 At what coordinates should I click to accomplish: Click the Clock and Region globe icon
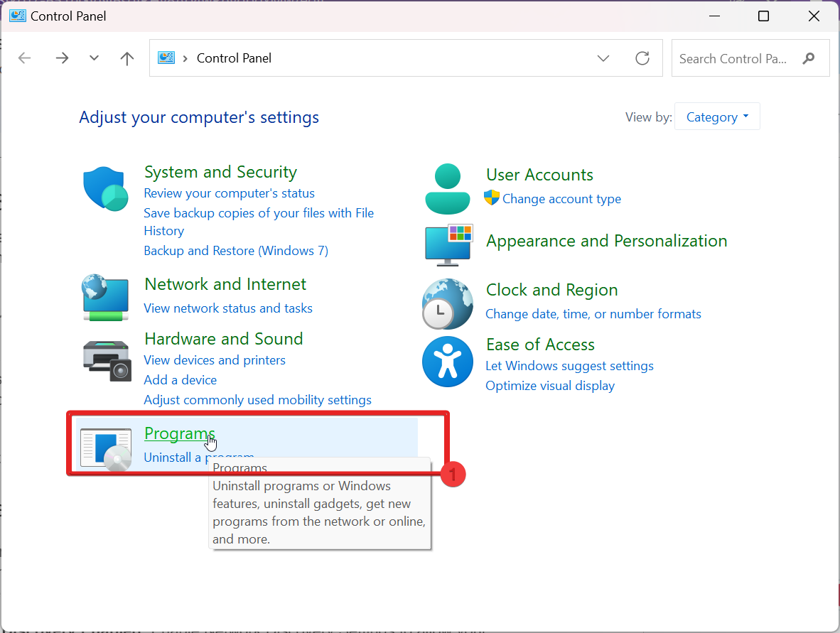[x=447, y=303]
